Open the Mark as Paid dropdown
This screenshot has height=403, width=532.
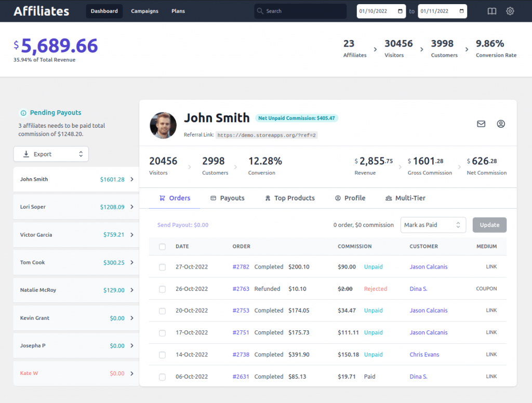coord(433,225)
